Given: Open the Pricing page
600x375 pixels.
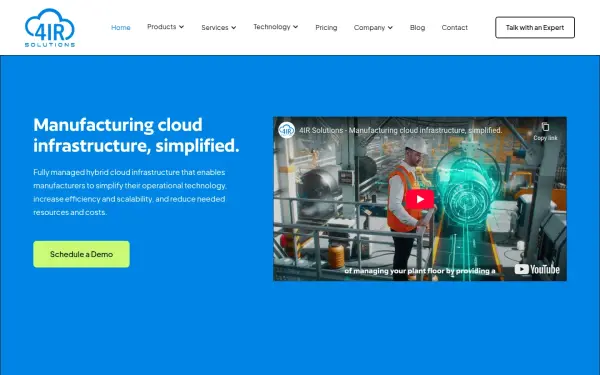Looking at the screenshot, I should 326,28.
